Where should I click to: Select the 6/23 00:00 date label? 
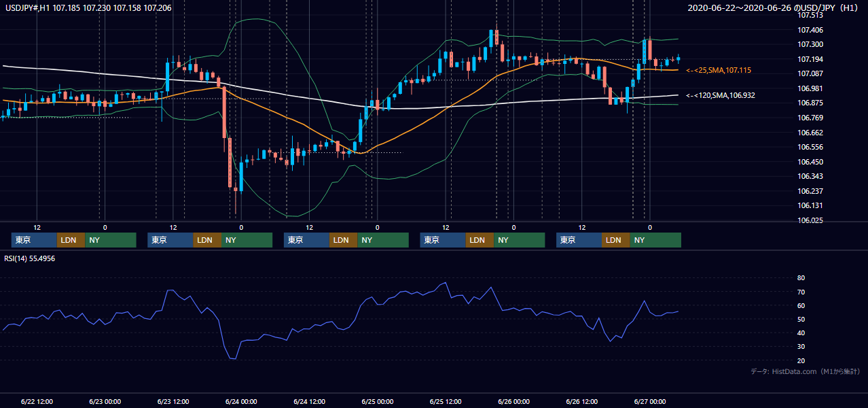point(105,401)
